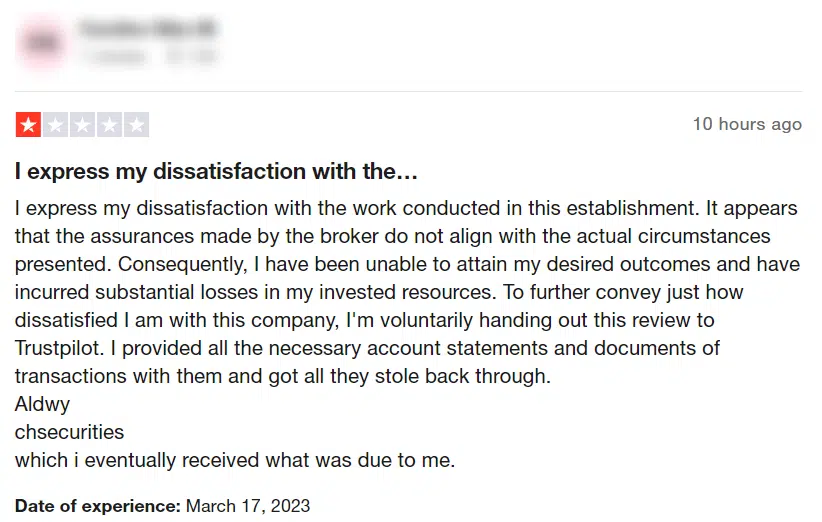Screen dimensions: 822x522
Task: Open the blurred reviewer avatar
Action: 42,42
